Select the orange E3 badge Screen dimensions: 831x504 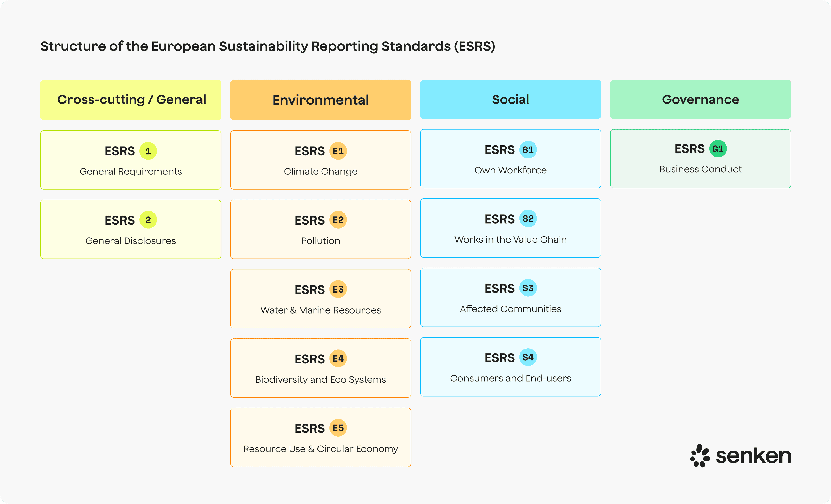pos(338,289)
